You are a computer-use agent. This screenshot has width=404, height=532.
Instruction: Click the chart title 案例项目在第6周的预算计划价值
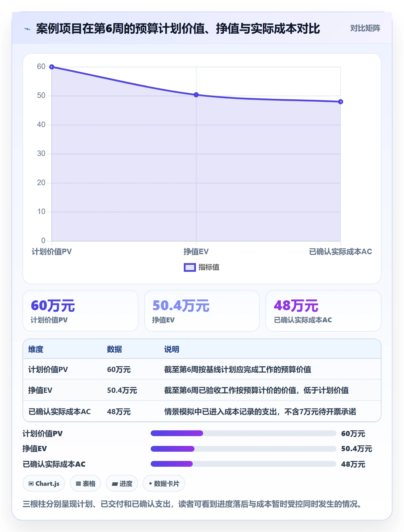point(178,29)
